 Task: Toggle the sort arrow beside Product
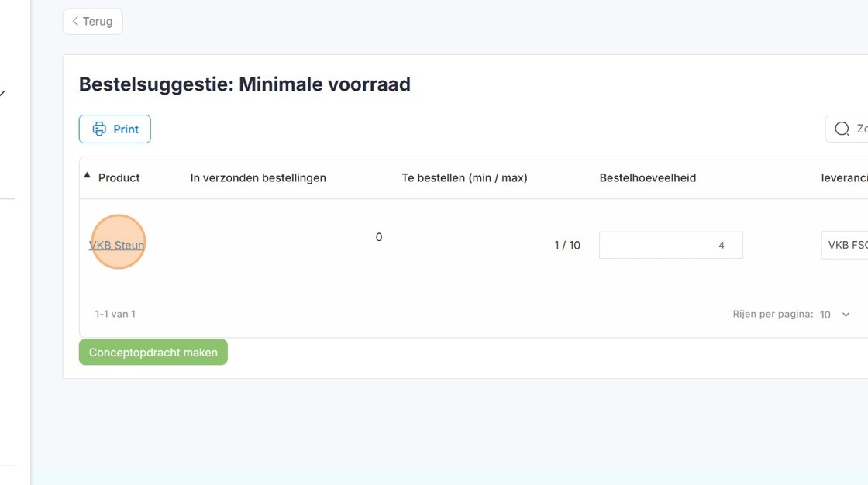coord(87,175)
